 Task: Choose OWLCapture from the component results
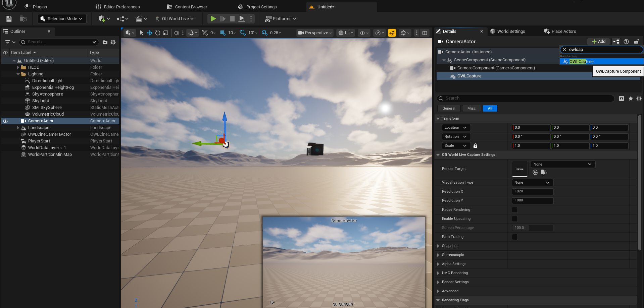(x=601, y=62)
